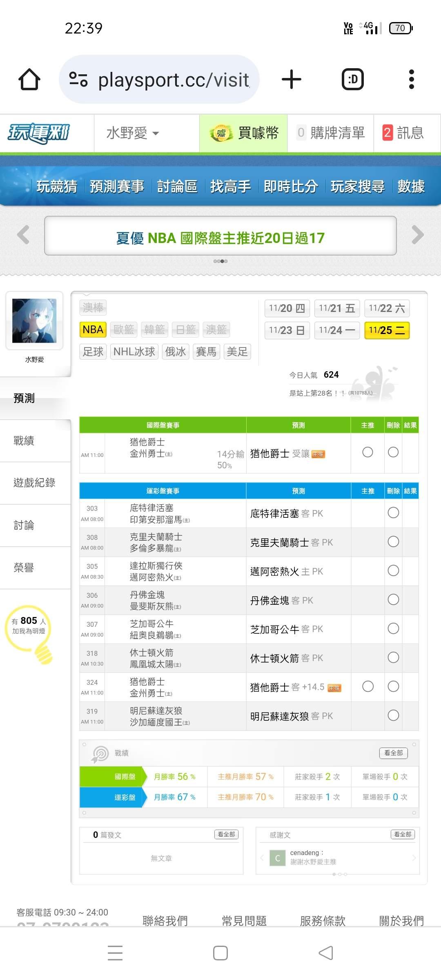Expand the 水野愛 account dropdown
441x980 pixels.
pos(133,133)
